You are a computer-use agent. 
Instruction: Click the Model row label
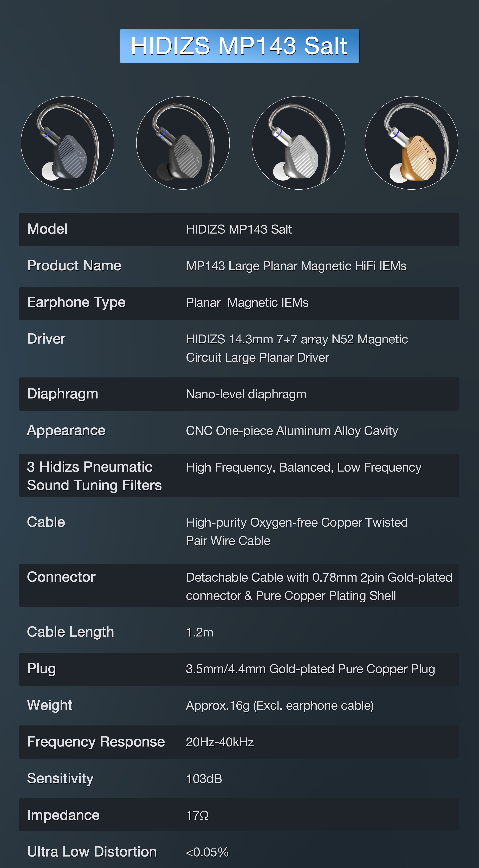point(47,229)
